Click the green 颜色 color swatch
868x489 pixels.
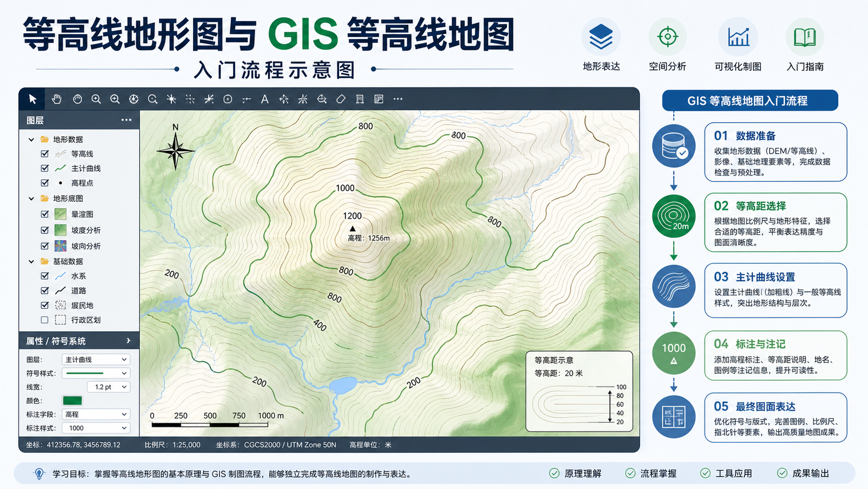(72, 401)
